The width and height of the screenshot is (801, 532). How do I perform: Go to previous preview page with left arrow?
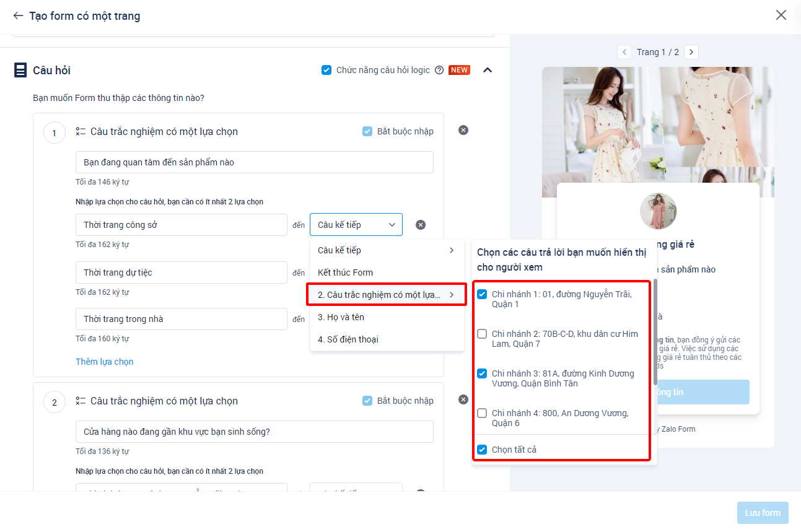click(x=624, y=51)
